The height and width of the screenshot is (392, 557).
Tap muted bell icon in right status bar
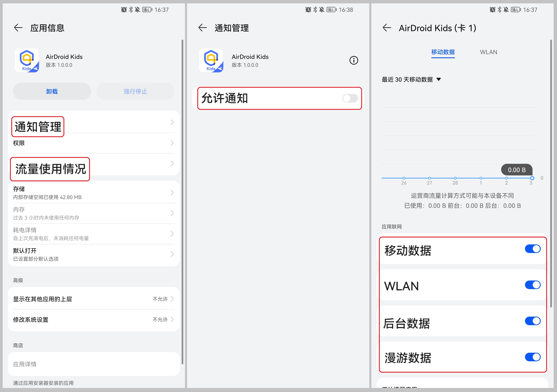(506, 10)
